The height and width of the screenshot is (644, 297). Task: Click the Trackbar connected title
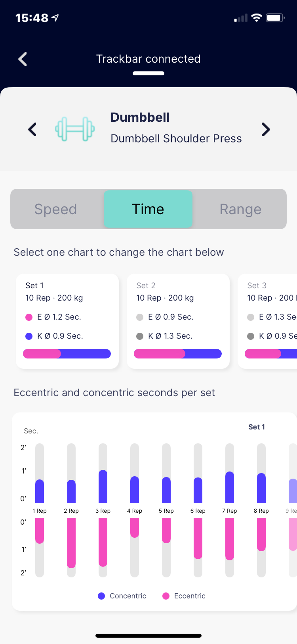click(148, 58)
